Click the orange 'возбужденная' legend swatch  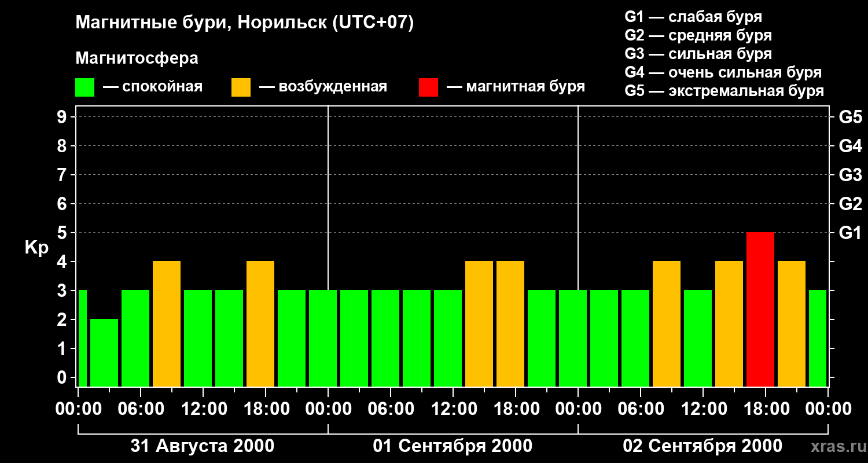click(x=241, y=87)
